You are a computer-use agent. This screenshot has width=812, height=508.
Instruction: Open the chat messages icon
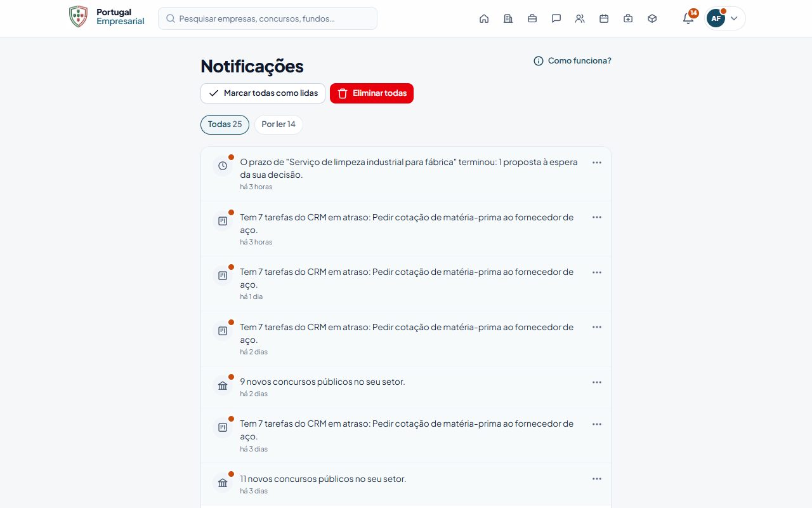(x=556, y=18)
